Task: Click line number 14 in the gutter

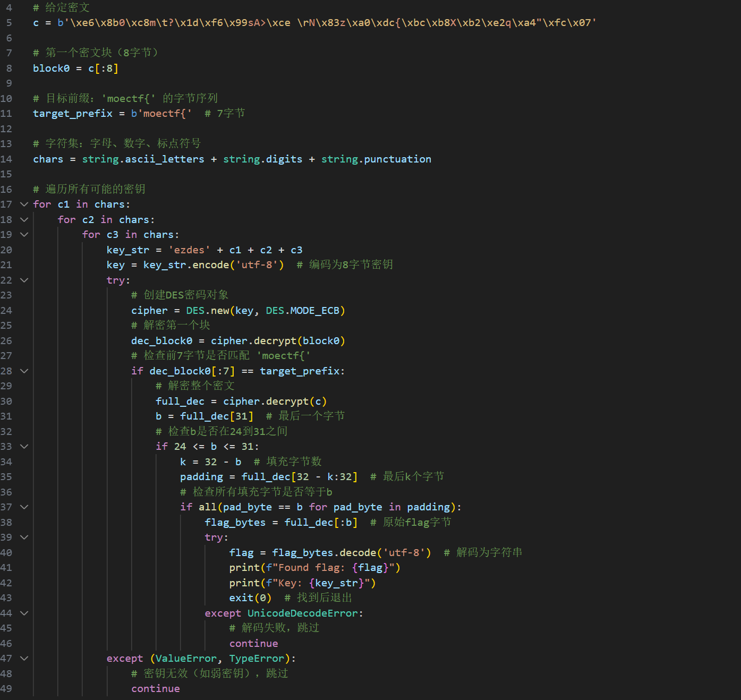Action: [x=6, y=159]
